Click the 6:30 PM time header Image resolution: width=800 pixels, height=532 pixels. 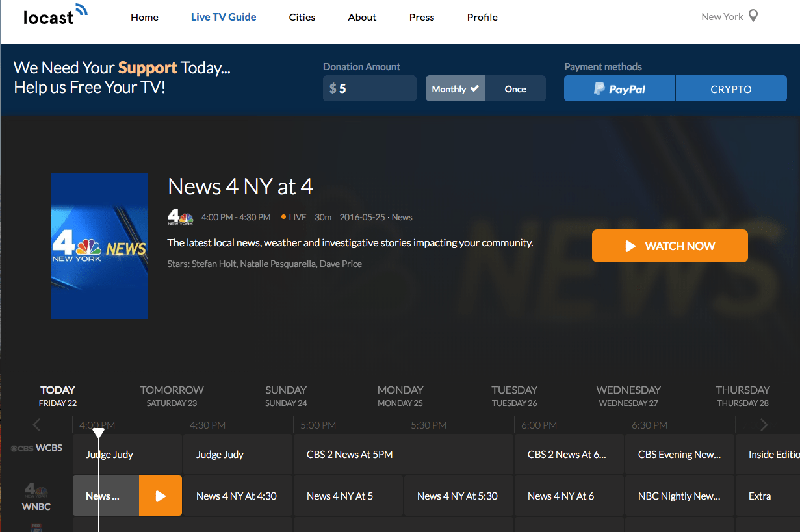coord(649,425)
